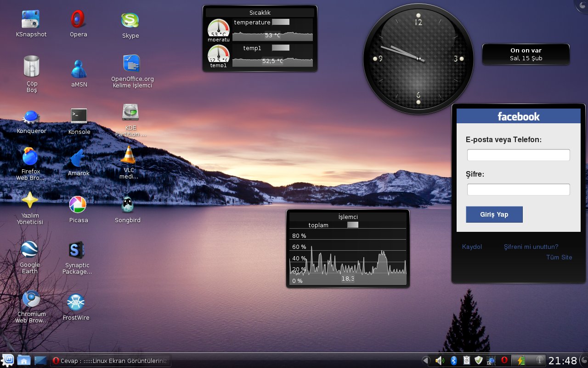Click the temp1 graph label
Viewport: 588px width, 368px height.
[x=252, y=48]
